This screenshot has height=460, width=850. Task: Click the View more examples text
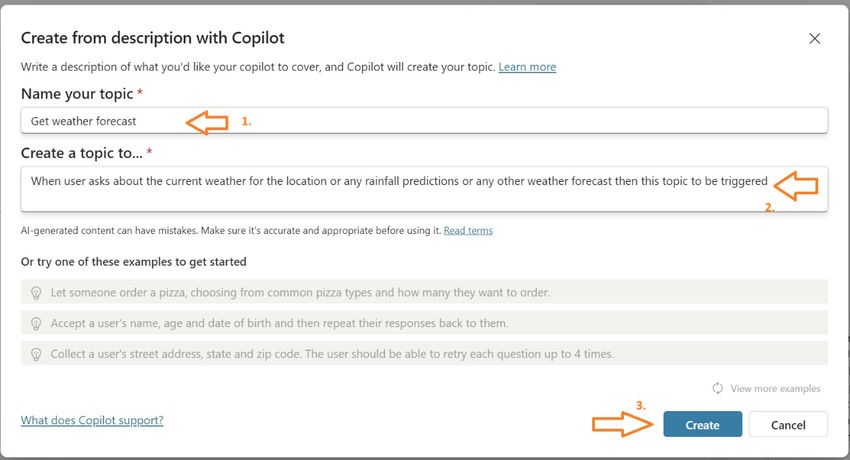pos(775,389)
